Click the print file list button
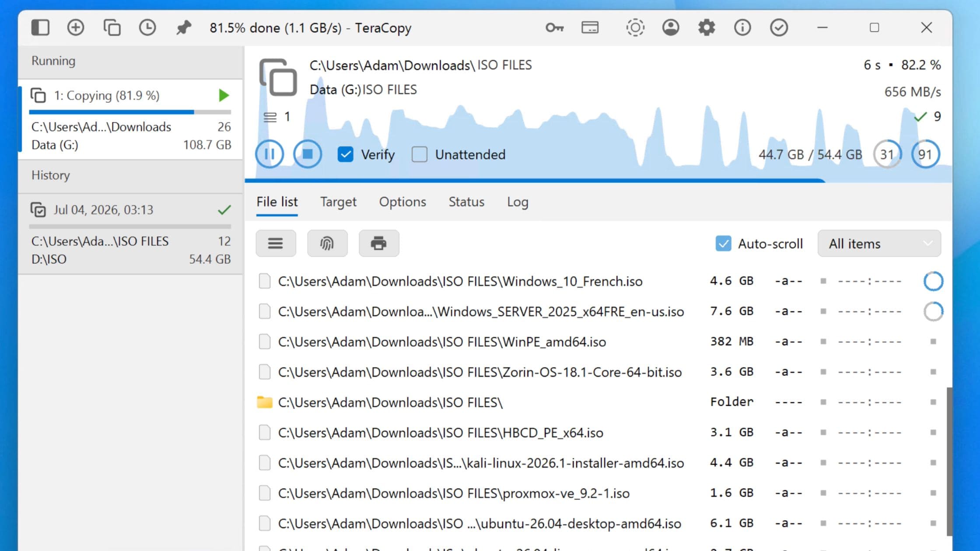The image size is (980, 551). [x=379, y=243]
